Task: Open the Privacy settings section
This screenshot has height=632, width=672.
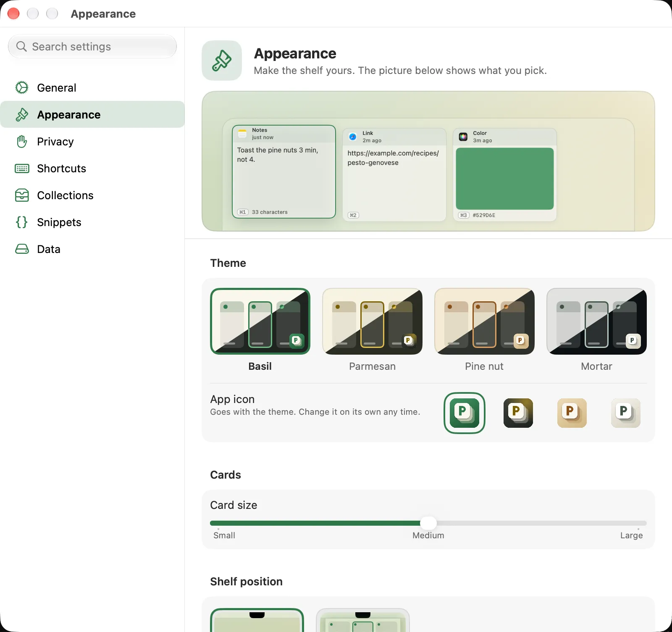Action: pos(92,141)
